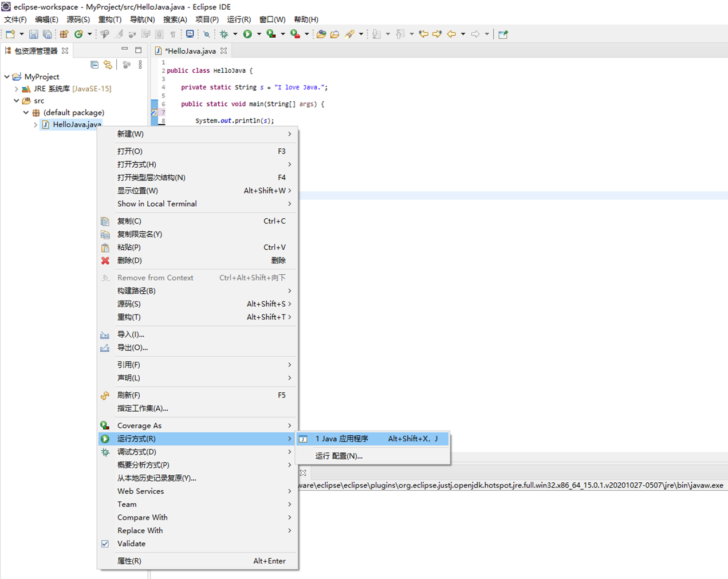Select 复制(C) in context menu

198,221
